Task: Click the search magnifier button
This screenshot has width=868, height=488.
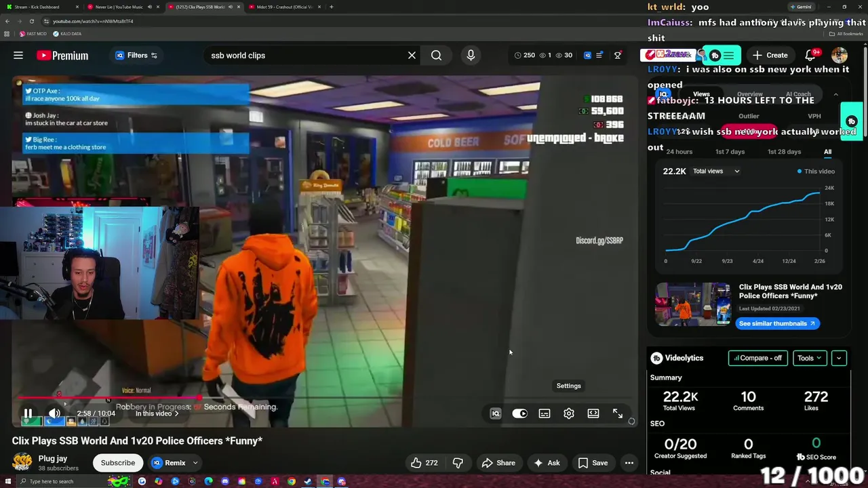Action: (436, 56)
